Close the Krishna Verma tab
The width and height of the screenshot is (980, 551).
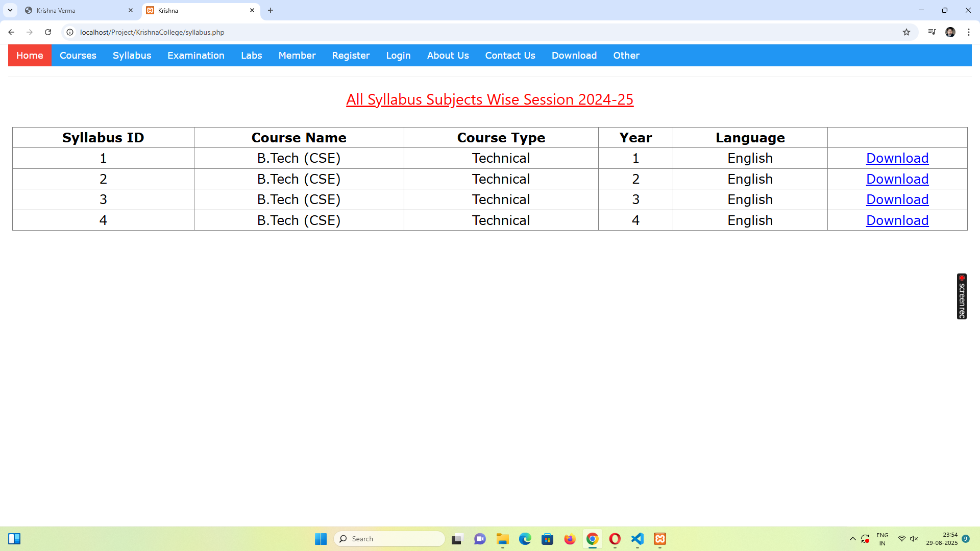point(131,10)
